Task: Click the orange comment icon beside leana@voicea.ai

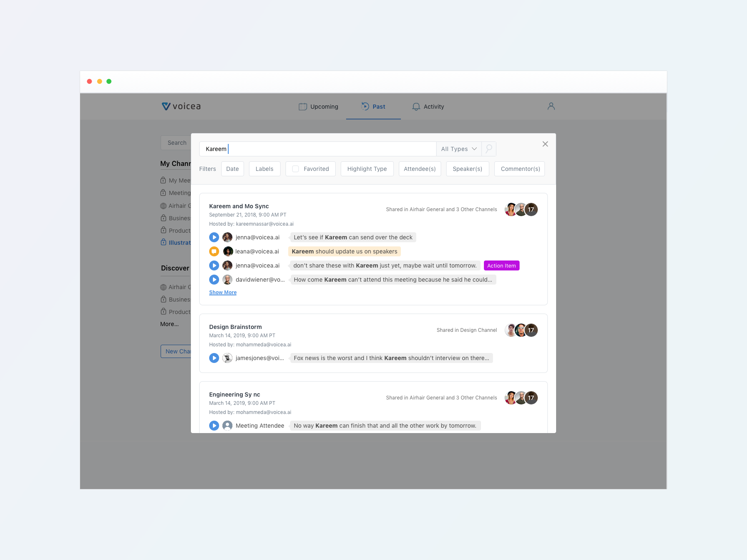Action: point(214,251)
